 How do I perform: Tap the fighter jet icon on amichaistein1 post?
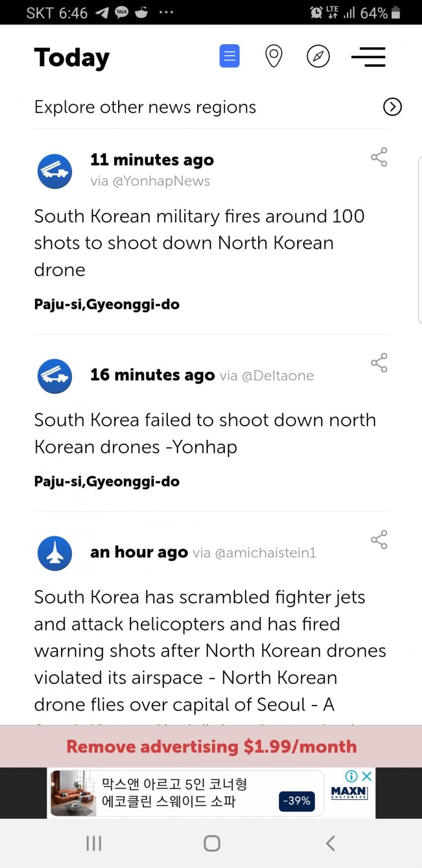coord(55,553)
